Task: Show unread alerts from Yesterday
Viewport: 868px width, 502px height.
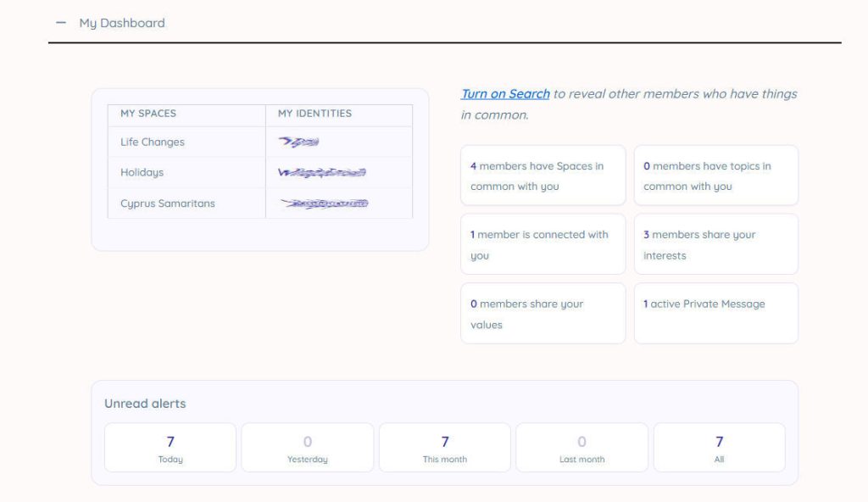Action: (x=308, y=448)
